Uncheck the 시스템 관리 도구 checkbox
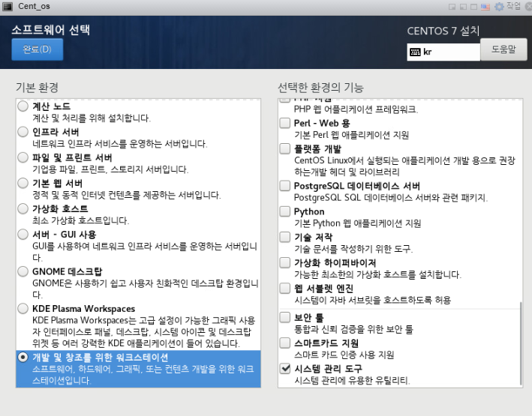This screenshot has height=416, width=532. [285, 368]
